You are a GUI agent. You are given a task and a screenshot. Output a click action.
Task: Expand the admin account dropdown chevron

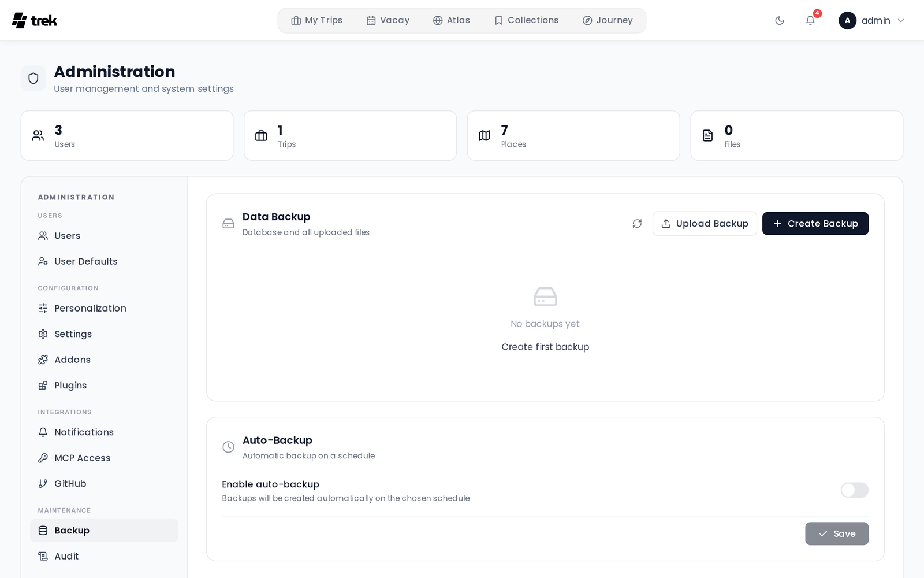coord(901,21)
